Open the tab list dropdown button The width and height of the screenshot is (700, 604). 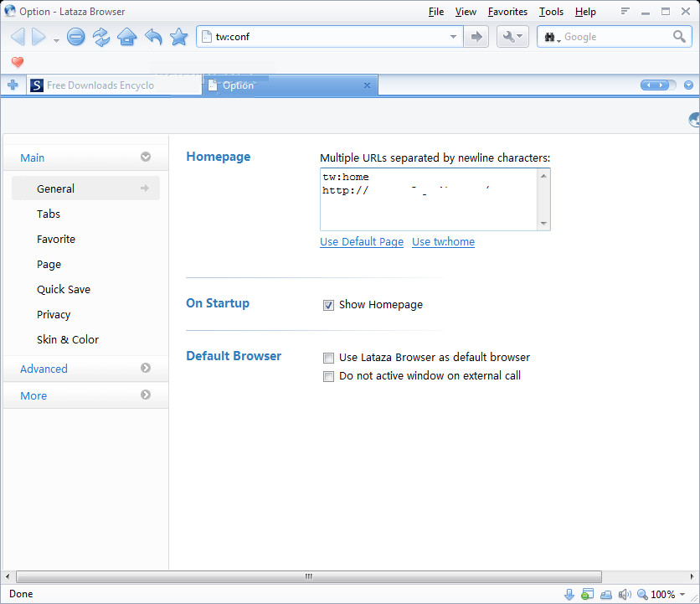[x=688, y=85]
